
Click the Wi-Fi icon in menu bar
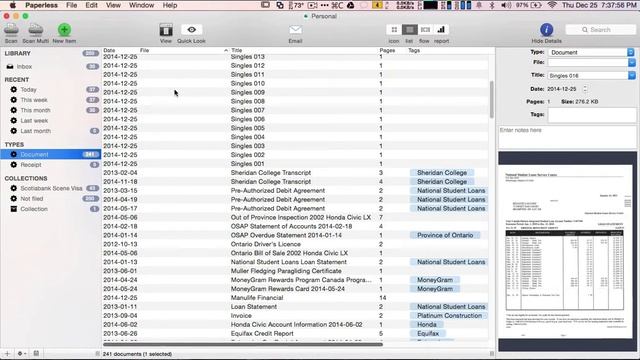(552, 5)
